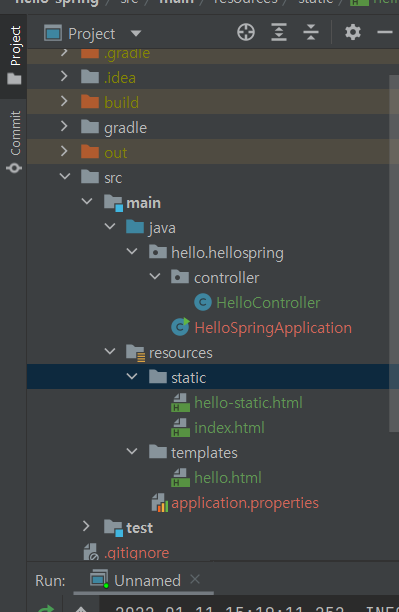This screenshot has height=612, width=399.
Task: Click the build folder icon
Action: (x=90, y=101)
